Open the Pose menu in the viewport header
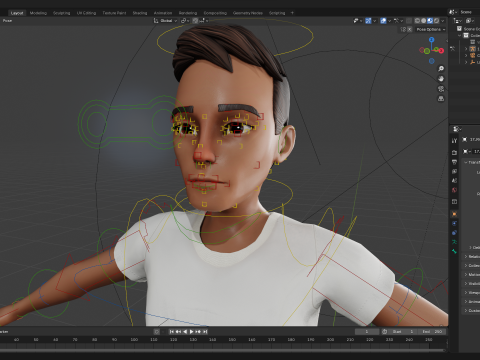Image resolution: width=480 pixels, height=360 pixels. click(7, 21)
